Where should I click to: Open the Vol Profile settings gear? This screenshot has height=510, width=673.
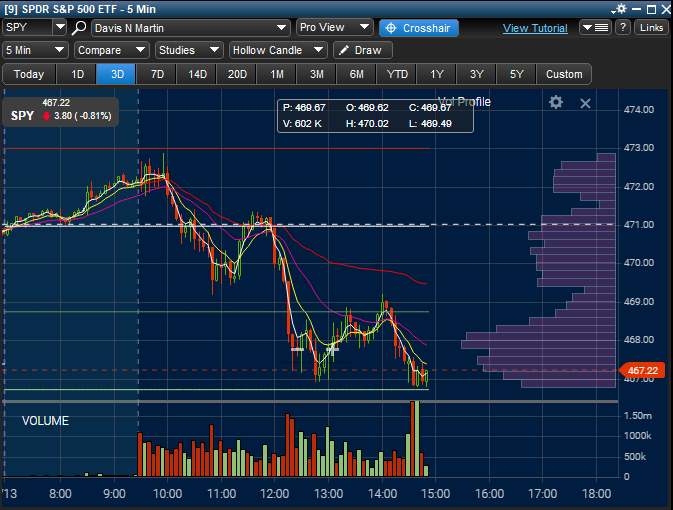coord(556,102)
